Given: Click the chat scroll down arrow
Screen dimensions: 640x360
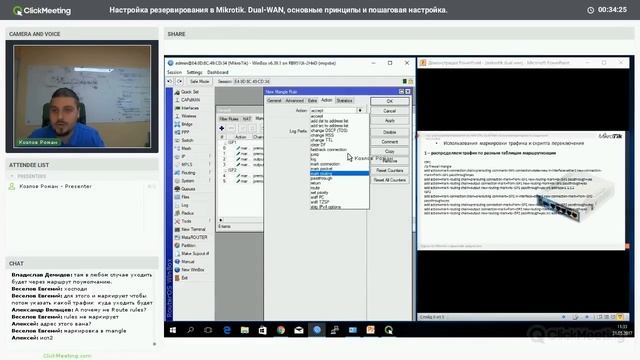Looking at the screenshot, I should click(x=154, y=344).
